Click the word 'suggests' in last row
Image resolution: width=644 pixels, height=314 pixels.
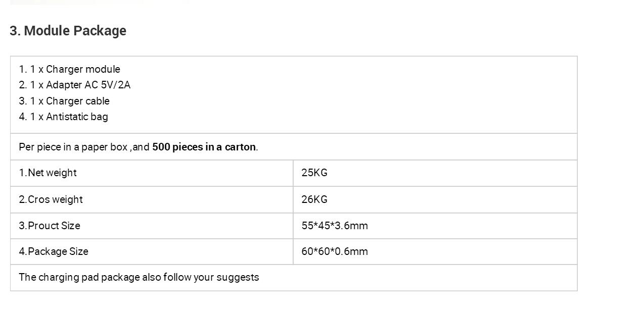coord(238,278)
